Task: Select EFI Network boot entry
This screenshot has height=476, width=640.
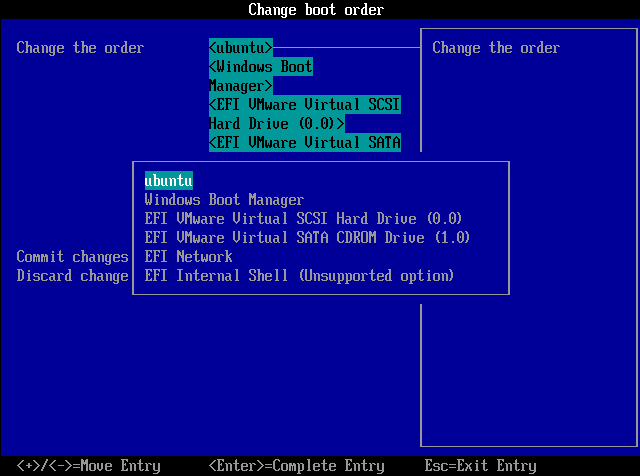Action: point(189,256)
